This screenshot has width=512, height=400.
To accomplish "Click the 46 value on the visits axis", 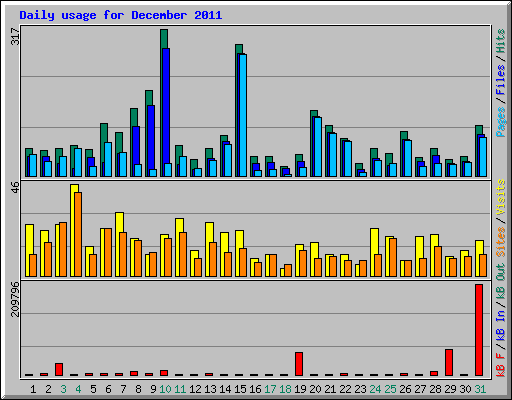I will tap(16, 188).
